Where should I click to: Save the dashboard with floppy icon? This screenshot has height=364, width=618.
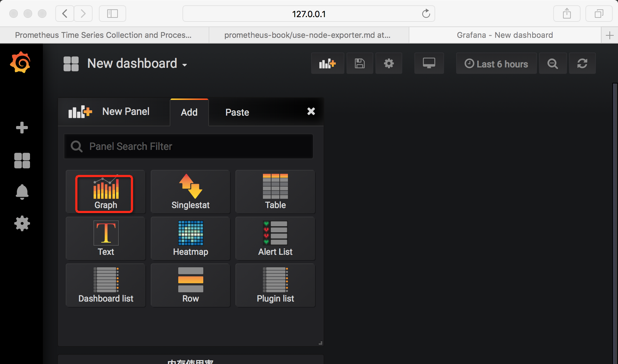[x=359, y=64]
